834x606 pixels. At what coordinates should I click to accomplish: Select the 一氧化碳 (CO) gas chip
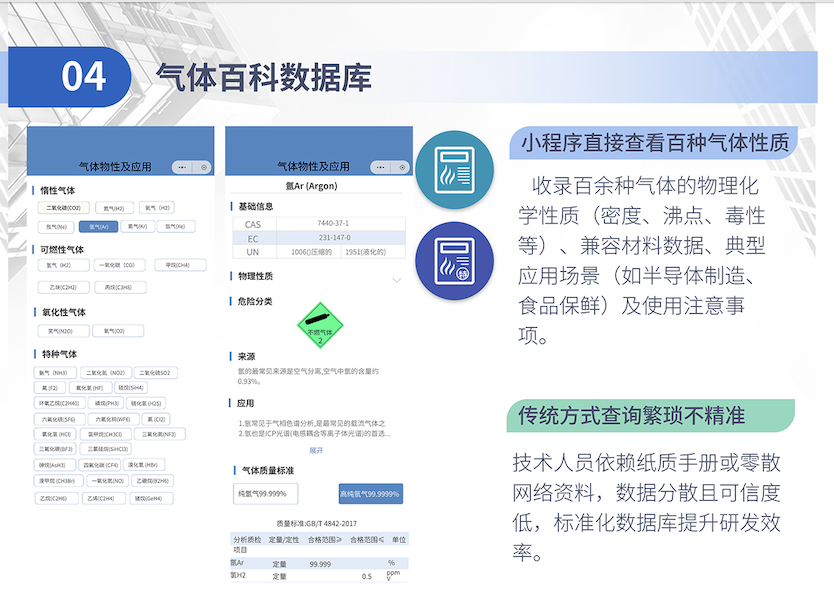[121, 265]
